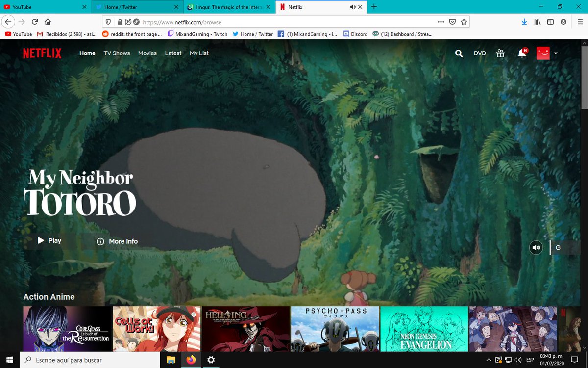The image size is (588, 368).
Task: Open Netflix search magnifier icon
Action: tap(459, 53)
